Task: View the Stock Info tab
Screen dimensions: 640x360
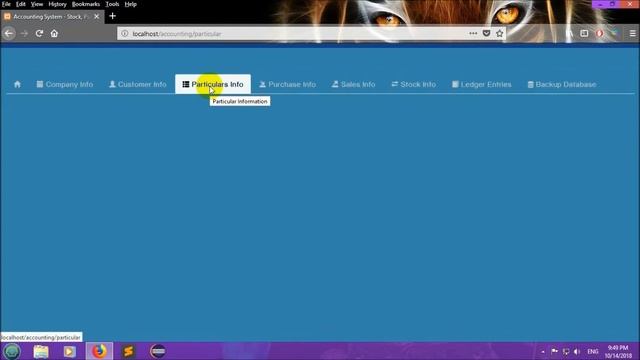Action: pos(413,84)
